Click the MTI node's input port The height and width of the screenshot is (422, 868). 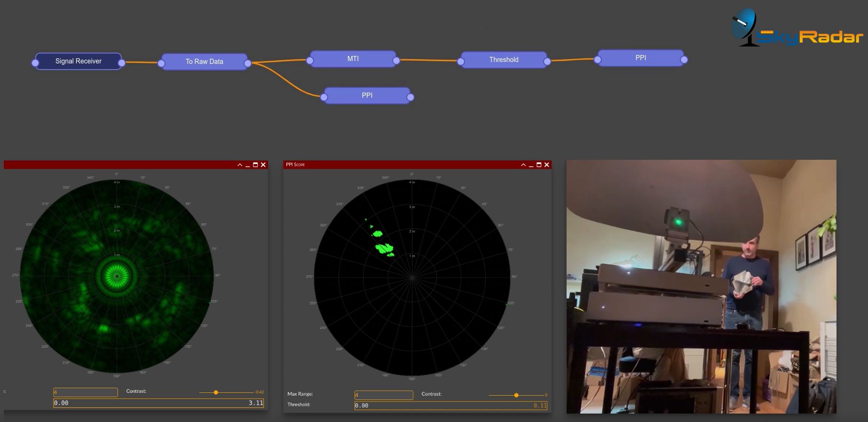310,60
